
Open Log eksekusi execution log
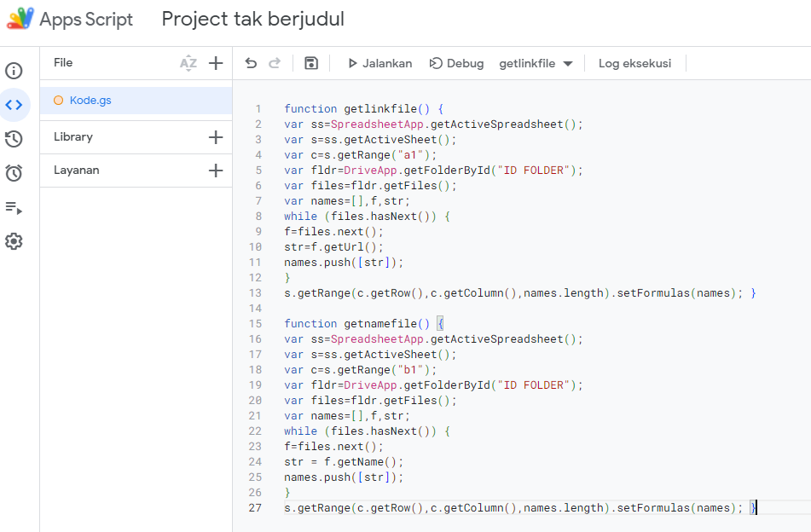tap(634, 63)
